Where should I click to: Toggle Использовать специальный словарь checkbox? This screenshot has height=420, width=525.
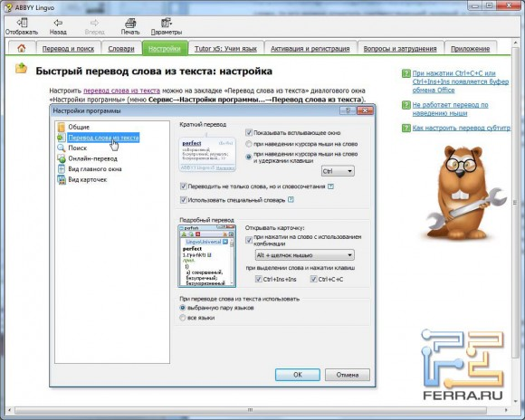(184, 200)
